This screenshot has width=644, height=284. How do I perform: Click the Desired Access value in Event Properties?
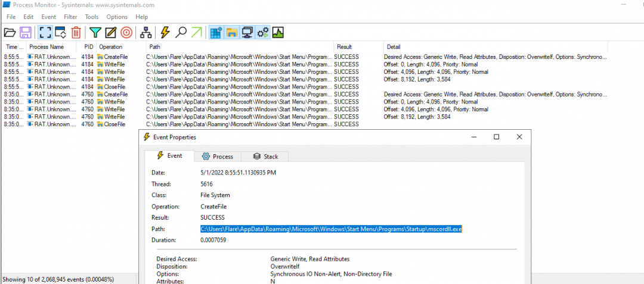click(310, 259)
